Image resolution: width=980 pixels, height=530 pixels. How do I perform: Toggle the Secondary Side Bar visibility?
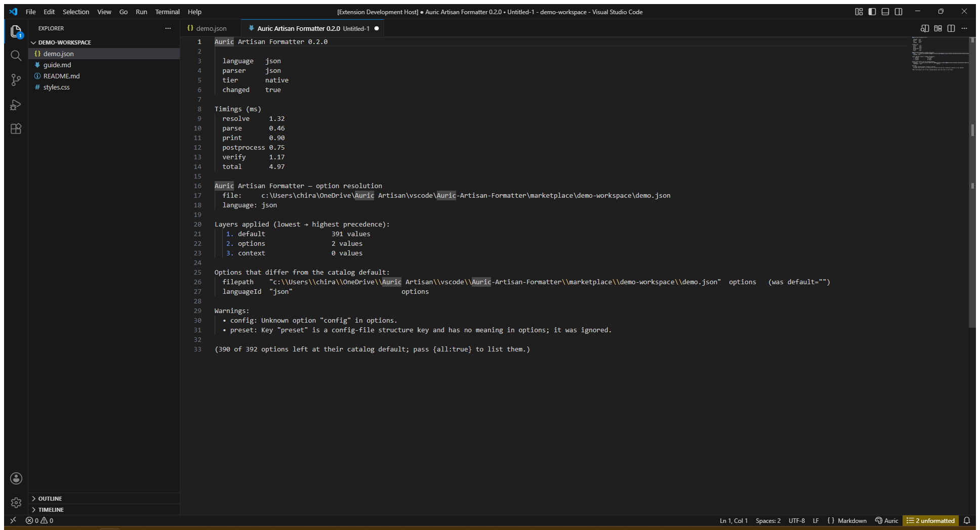pyautogui.click(x=899, y=12)
